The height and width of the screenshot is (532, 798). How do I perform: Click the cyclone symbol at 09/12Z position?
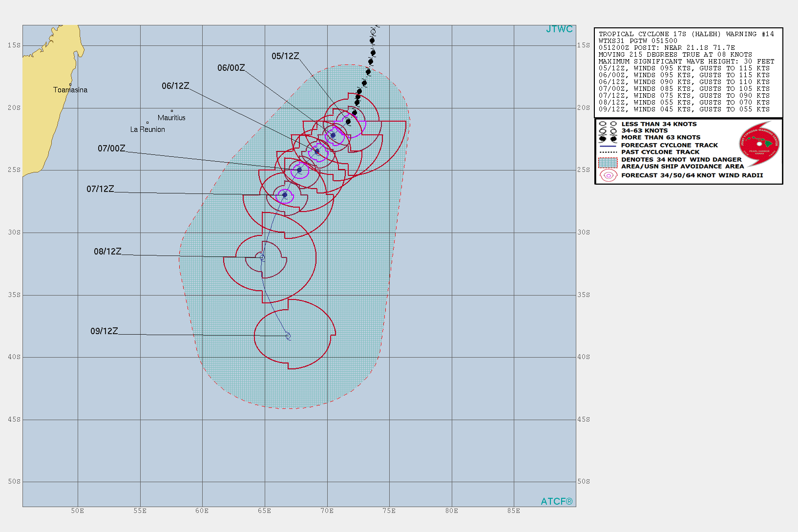pyautogui.click(x=288, y=336)
